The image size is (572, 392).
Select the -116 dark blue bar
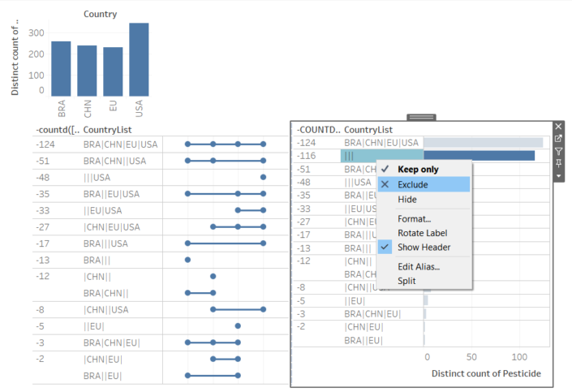[479, 155]
